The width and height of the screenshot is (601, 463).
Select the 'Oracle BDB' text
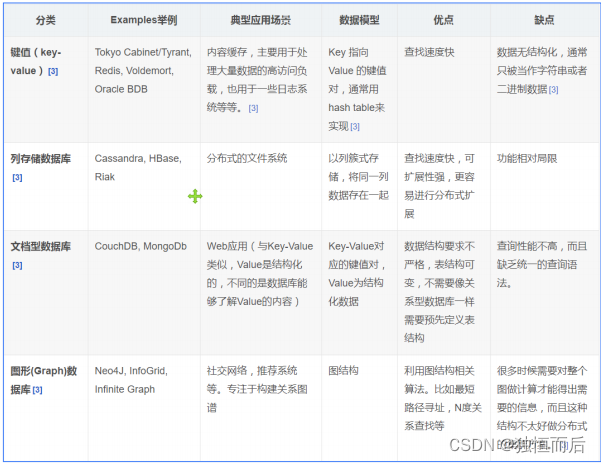tap(121, 89)
